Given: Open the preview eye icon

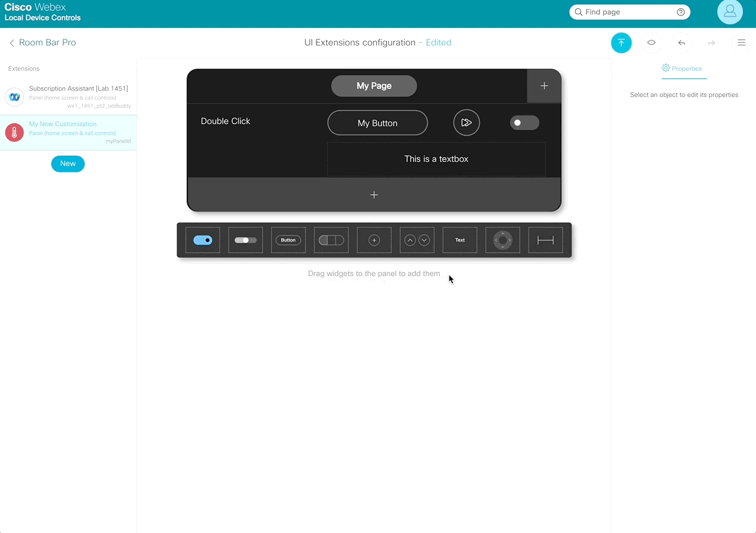Looking at the screenshot, I should click(x=651, y=43).
